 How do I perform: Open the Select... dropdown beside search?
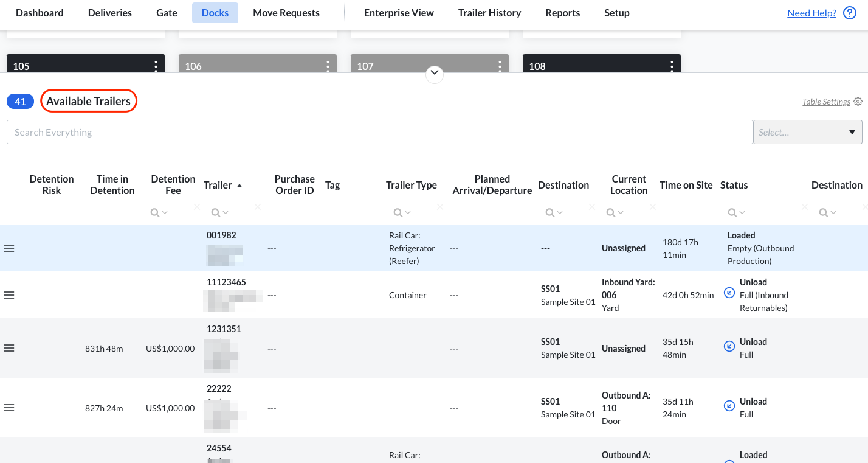pyautogui.click(x=807, y=132)
